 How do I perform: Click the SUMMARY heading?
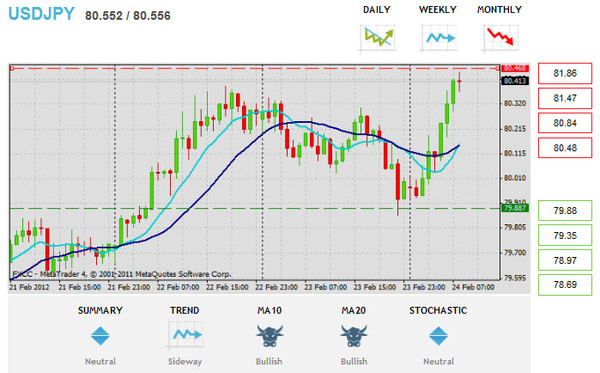point(100,310)
